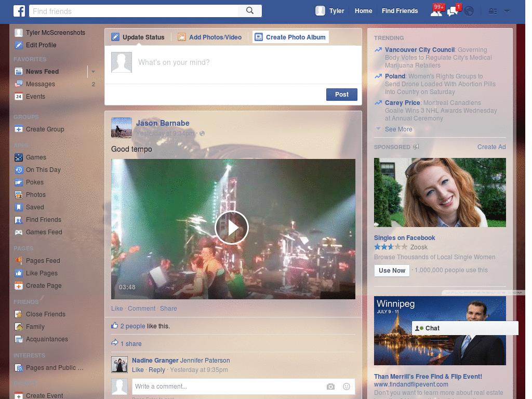The image size is (532, 399).
Task: Select the Add Photos/Video tab
Action: (x=210, y=37)
